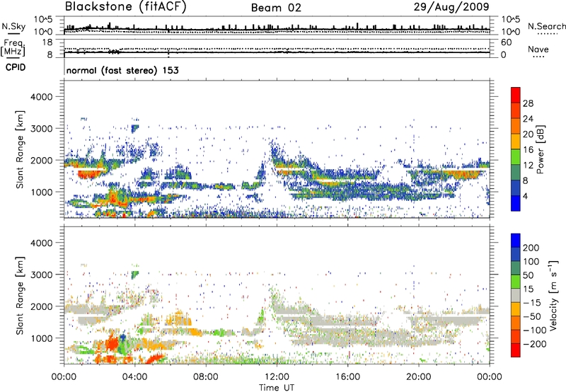566x392 pixels.
Task: Select the "Beam 02" header label
Action: tap(276, 8)
